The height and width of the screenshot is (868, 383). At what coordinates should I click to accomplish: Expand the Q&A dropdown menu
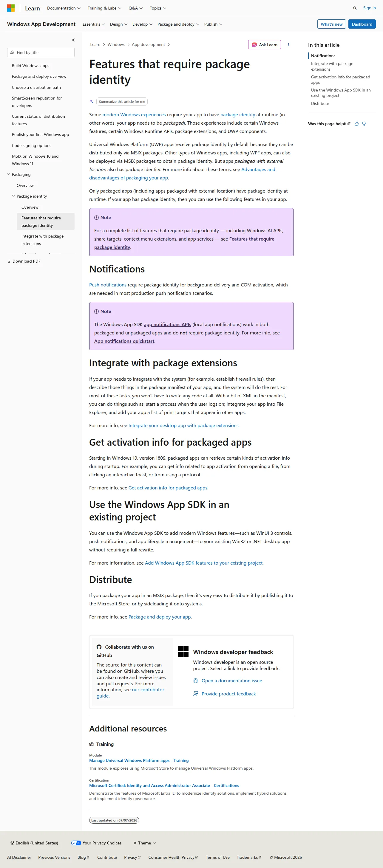coord(135,8)
